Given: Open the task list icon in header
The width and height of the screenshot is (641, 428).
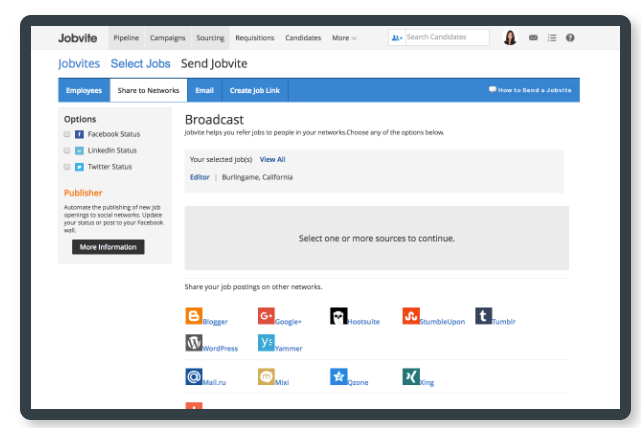Looking at the screenshot, I should (x=552, y=38).
